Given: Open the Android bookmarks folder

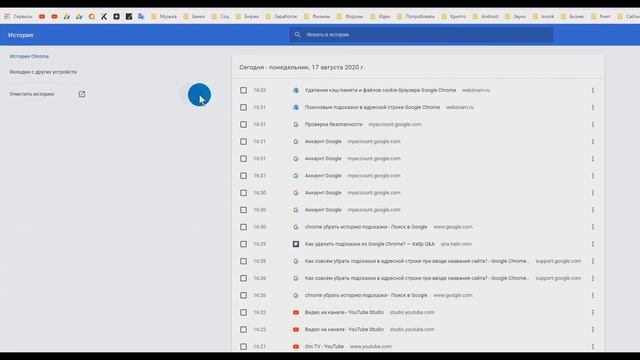Looking at the screenshot, I should (x=485, y=16).
